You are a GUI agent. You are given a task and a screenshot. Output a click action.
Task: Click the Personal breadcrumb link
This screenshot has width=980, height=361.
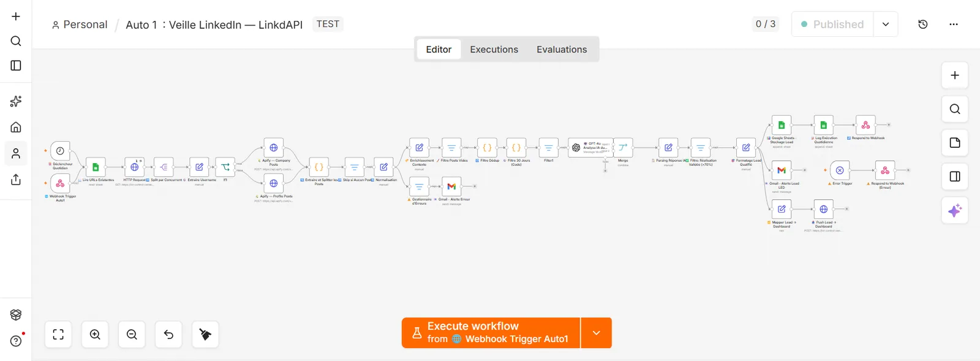(x=80, y=25)
